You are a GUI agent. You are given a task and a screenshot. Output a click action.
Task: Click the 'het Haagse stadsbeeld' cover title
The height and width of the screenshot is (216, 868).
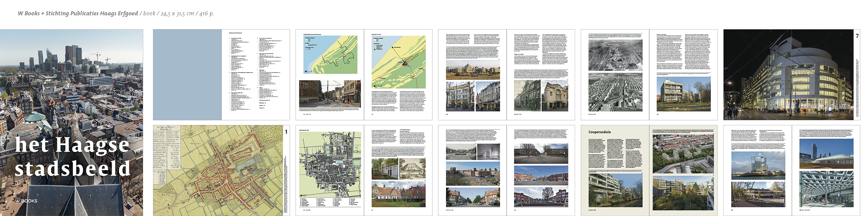[72, 156]
